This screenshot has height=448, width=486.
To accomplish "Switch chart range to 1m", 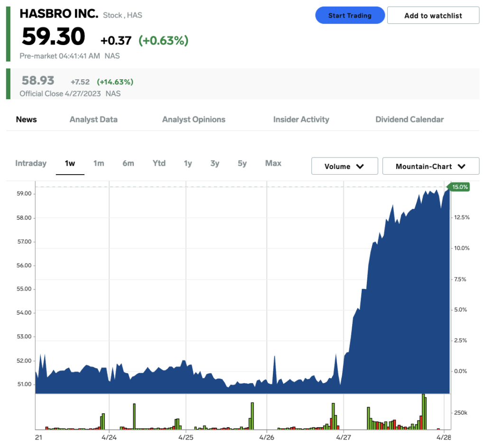I will (x=99, y=163).
